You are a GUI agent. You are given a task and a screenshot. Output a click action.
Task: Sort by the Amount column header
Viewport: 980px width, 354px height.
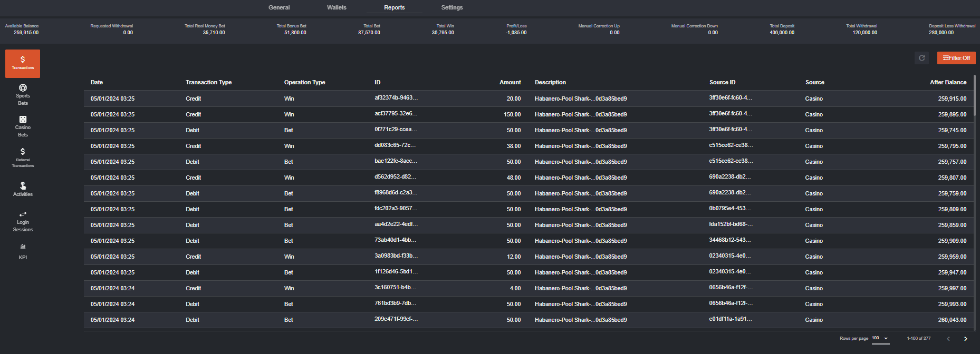[x=510, y=82]
